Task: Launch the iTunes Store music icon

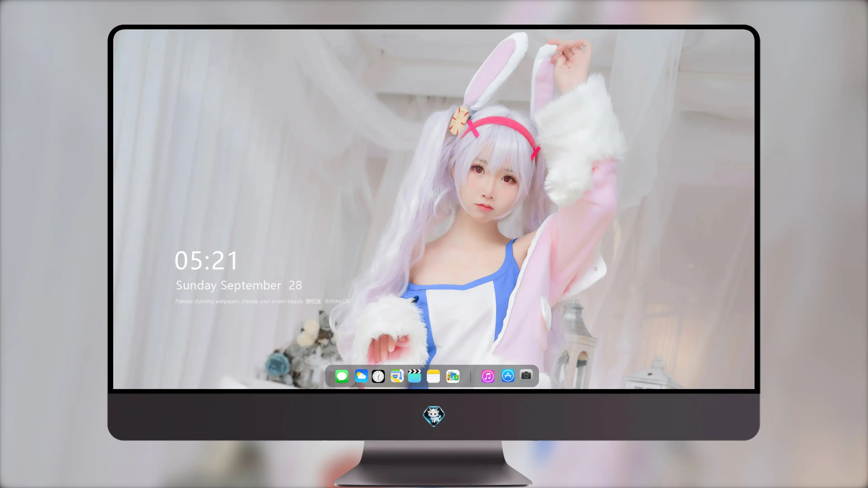Action: point(488,376)
